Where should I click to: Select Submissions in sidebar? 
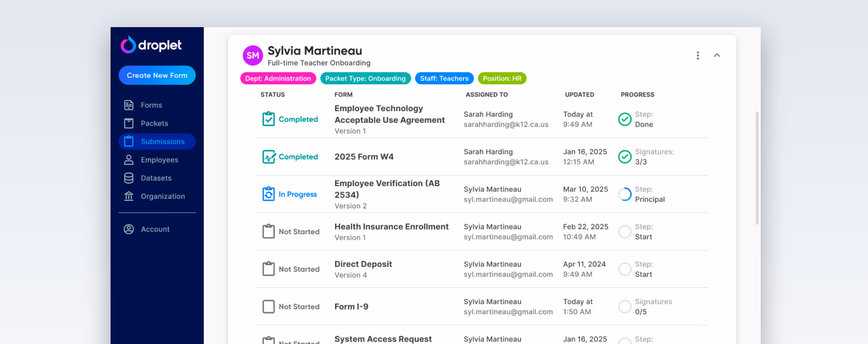pos(157,141)
